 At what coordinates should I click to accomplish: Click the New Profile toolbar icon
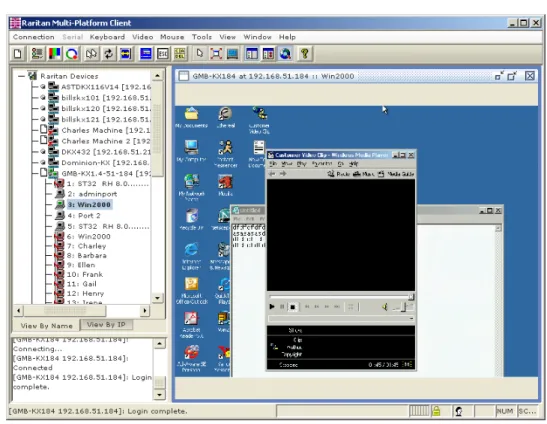17,54
